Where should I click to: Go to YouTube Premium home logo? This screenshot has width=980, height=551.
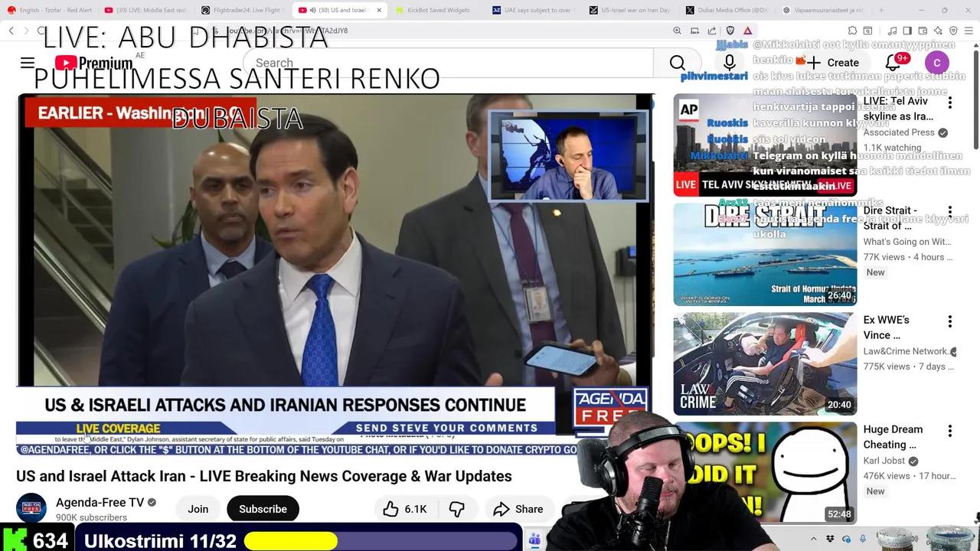[94, 64]
